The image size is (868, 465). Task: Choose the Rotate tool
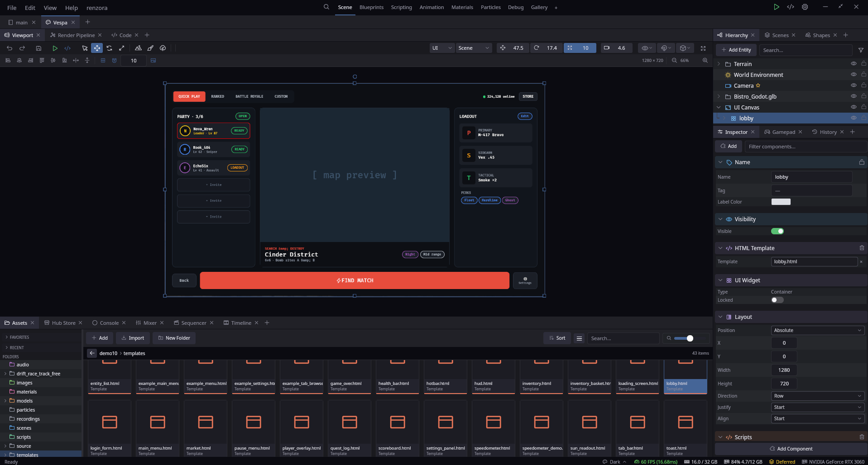pos(109,48)
